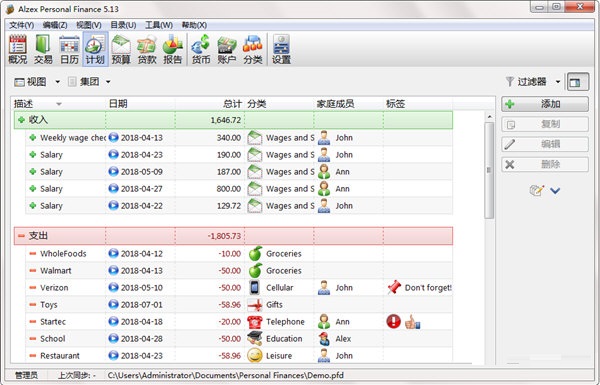
Task: Click the 复制 copy button
Action: point(545,124)
